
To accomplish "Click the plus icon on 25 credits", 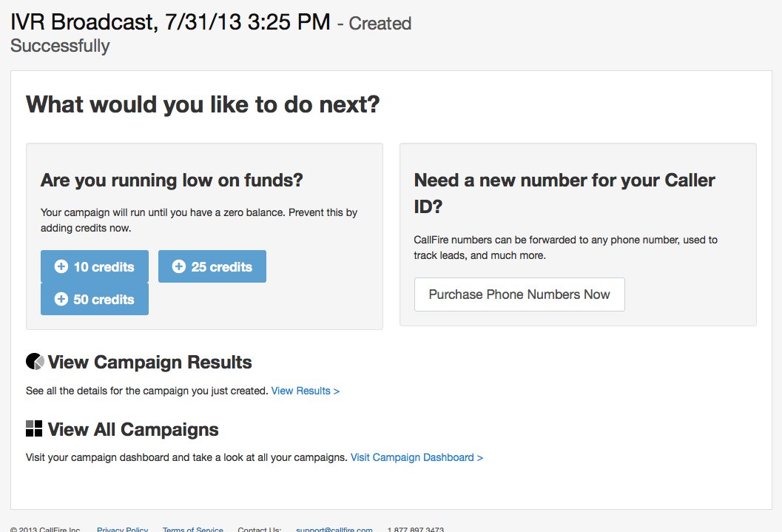I will click(179, 267).
